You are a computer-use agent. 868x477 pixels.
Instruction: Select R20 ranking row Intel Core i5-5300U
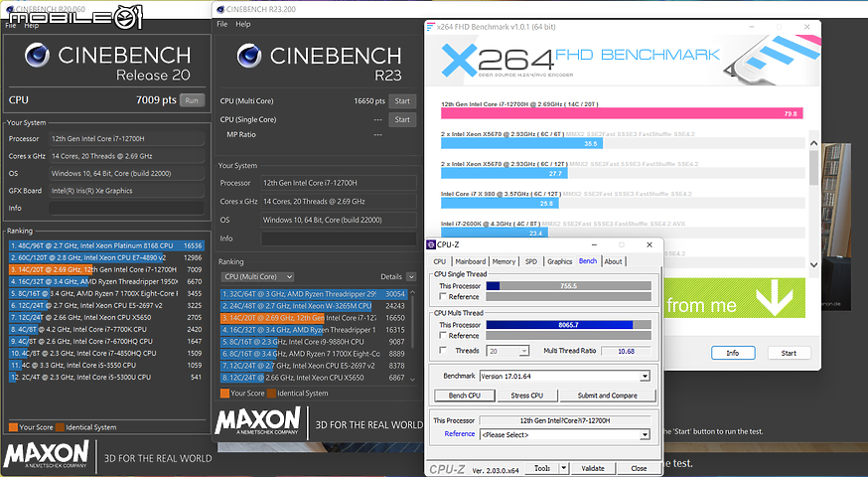106,378
